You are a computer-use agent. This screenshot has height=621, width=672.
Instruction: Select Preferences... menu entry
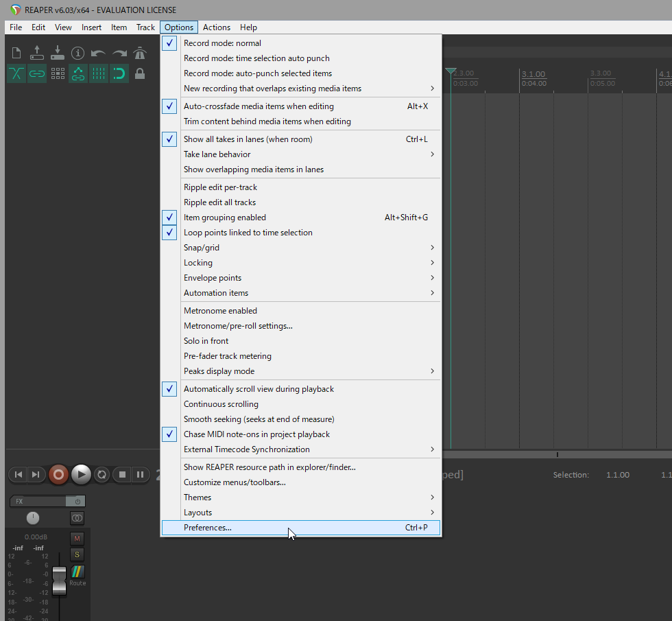(208, 528)
